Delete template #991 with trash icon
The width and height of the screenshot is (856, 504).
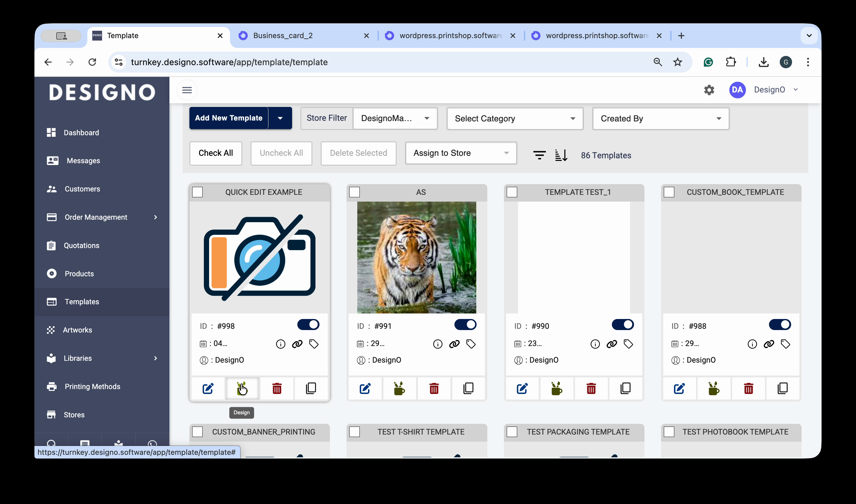coord(434,388)
